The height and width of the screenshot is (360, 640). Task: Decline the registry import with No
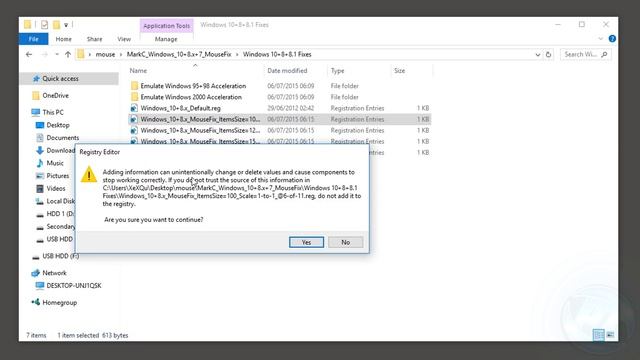pos(345,242)
